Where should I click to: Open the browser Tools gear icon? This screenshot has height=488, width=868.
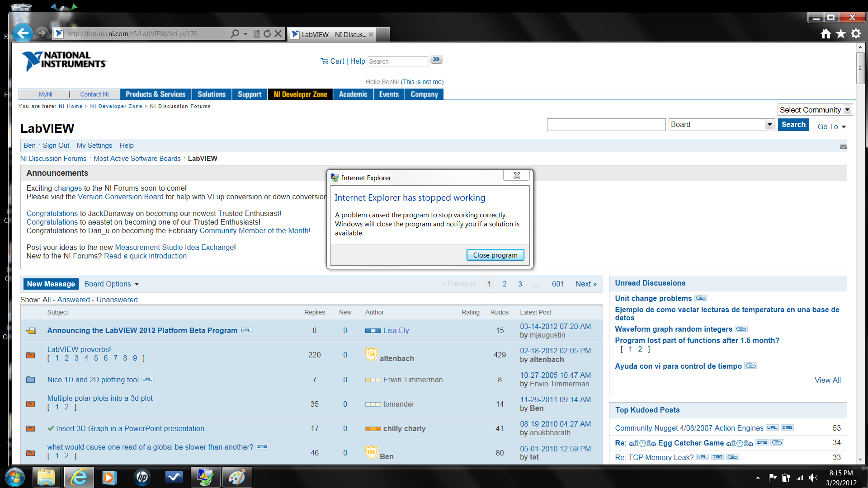(x=856, y=34)
